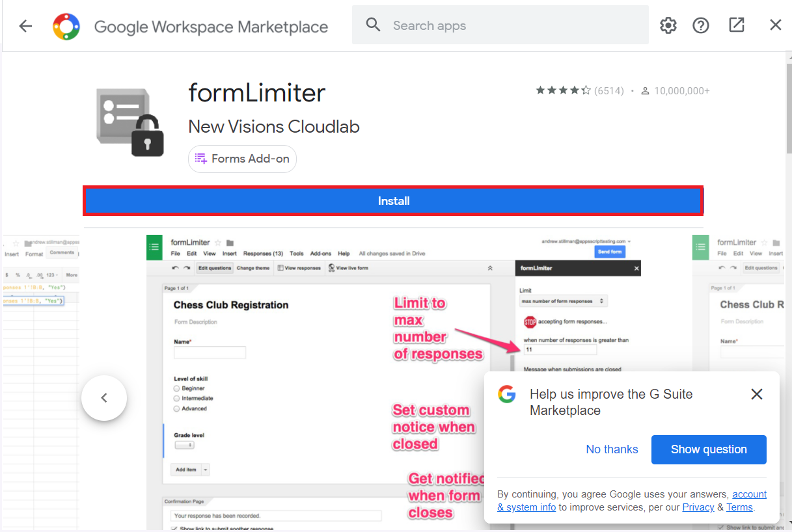Open the Add-ons menu in the Forms screenshot

tap(320, 254)
